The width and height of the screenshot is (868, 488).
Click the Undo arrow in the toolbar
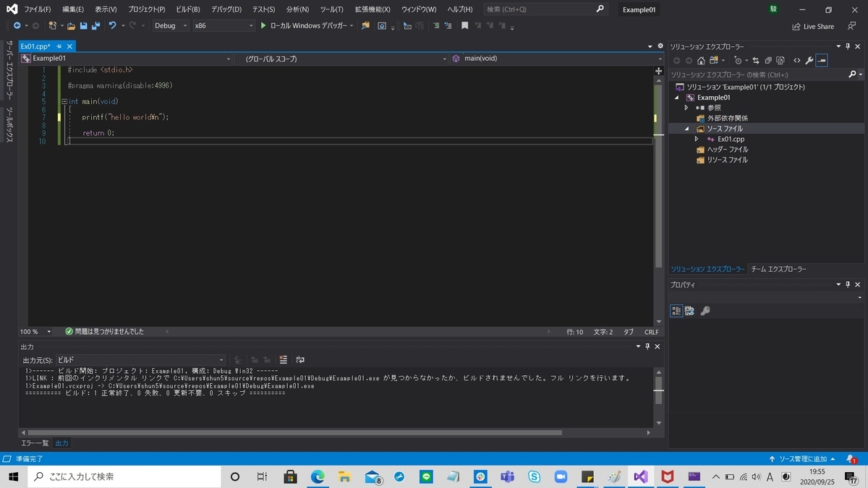coord(113,25)
